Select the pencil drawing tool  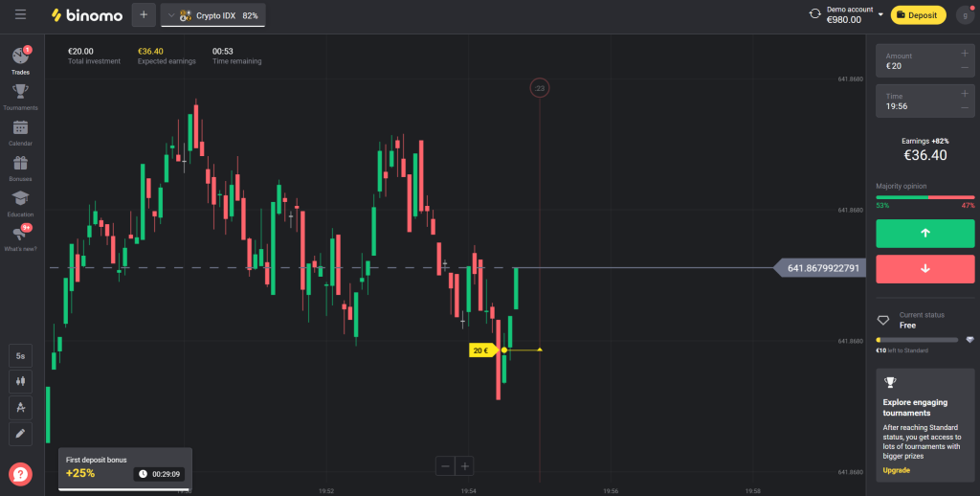[x=21, y=433]
